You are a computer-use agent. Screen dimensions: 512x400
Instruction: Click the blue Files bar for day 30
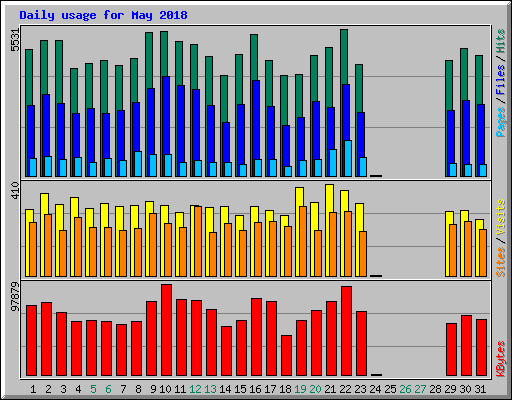point(466,132)
